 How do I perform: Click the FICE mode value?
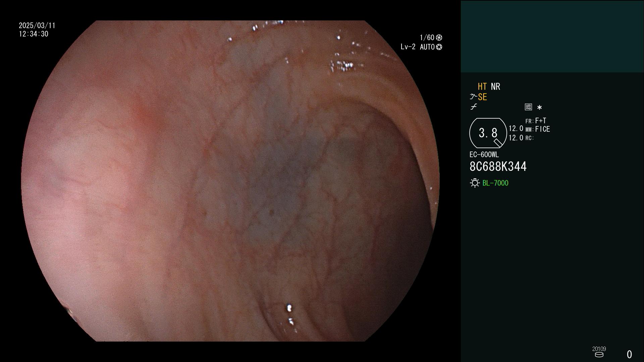pos(542,129)
